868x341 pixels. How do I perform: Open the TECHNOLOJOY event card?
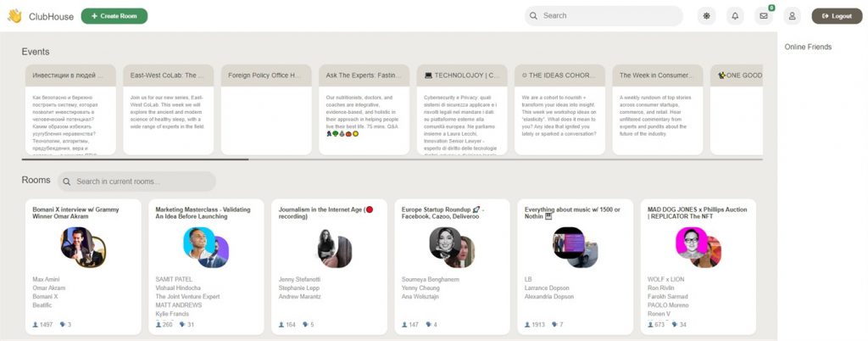coord(462,109)
